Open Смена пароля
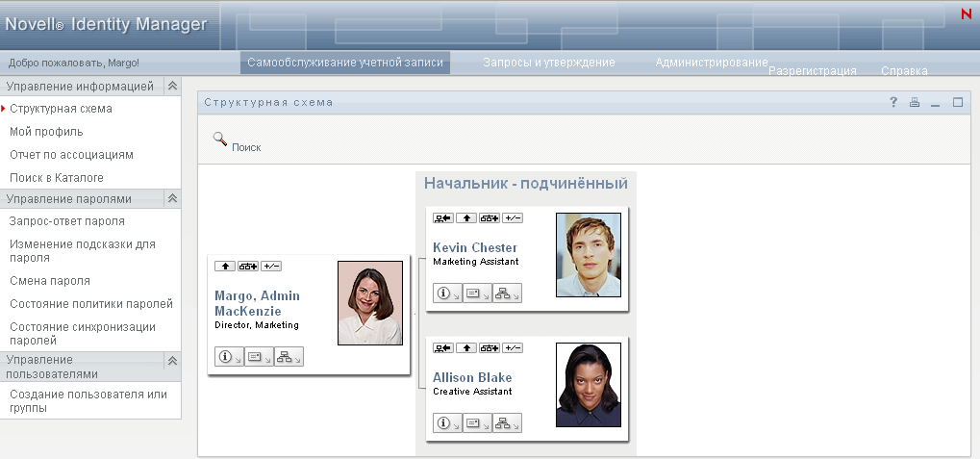980x459 pixels. tap(50, 281)
